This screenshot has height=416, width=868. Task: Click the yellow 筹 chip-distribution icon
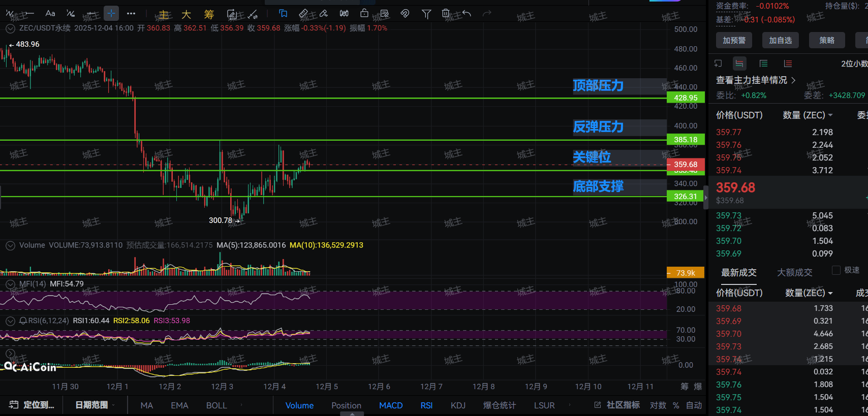[x=209, y=14]
